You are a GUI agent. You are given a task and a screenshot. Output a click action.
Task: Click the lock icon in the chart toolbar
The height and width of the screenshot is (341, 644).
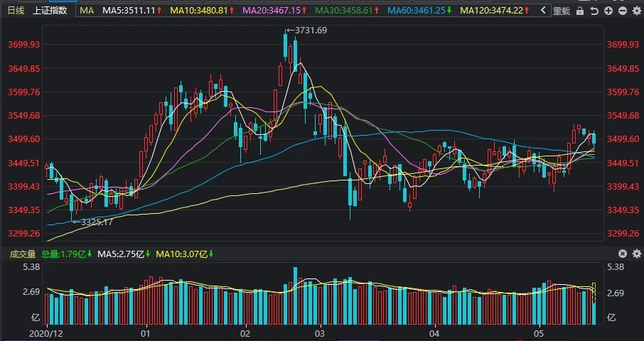[580, 11]
